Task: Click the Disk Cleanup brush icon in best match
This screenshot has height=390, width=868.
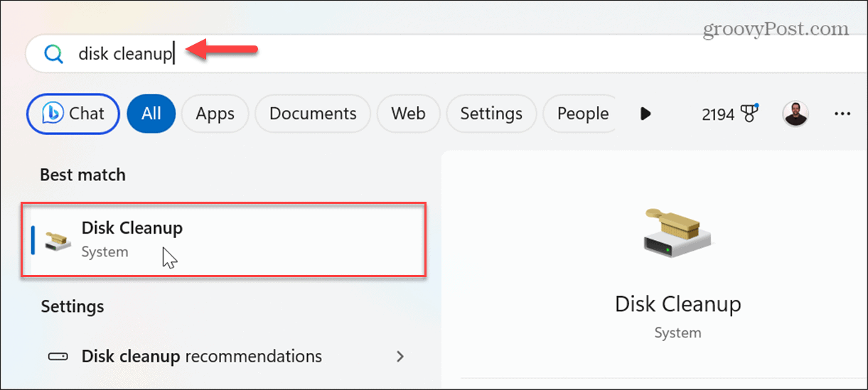Action: point(58,241)
